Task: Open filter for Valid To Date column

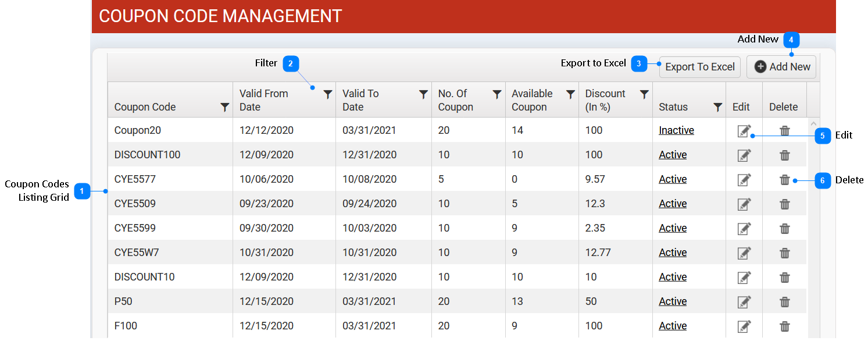Action: click(424, 94)
